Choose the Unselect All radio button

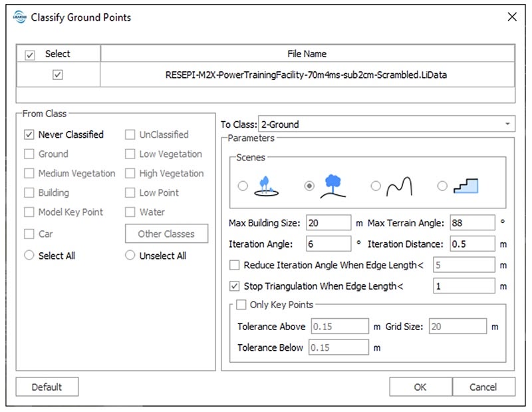(130, 256)
